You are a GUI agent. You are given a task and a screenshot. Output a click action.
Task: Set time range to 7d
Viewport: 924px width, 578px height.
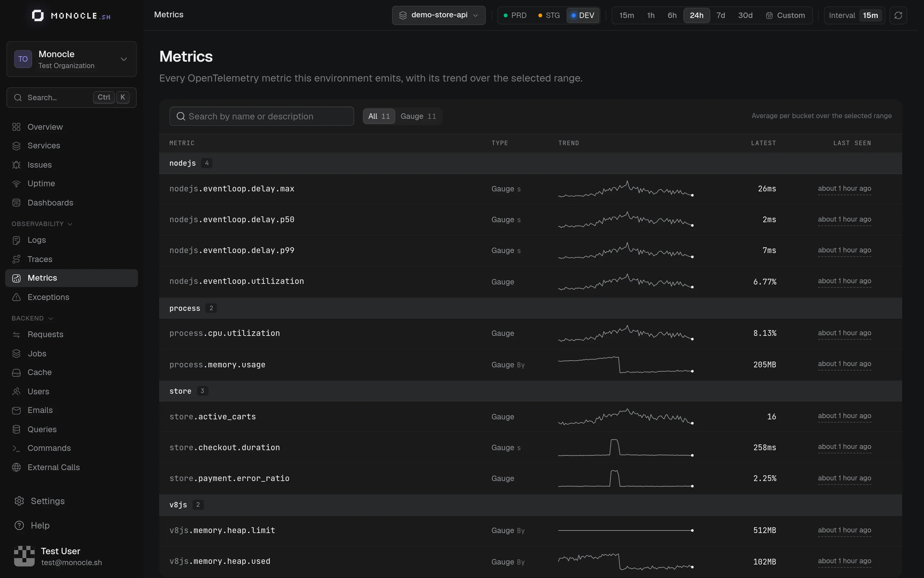click(721, 15)
